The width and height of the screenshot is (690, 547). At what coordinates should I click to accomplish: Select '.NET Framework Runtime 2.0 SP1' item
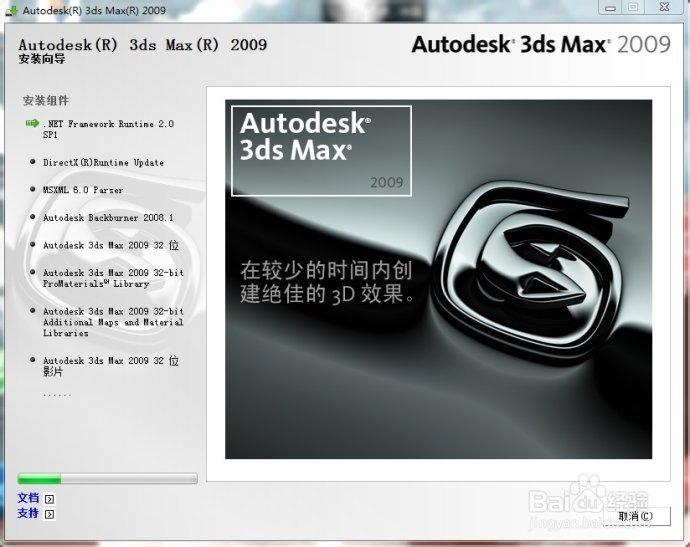108,129
